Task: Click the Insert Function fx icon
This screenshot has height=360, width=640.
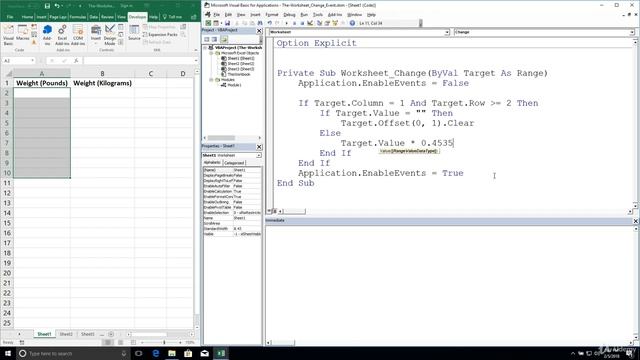Action: (76, 60)
